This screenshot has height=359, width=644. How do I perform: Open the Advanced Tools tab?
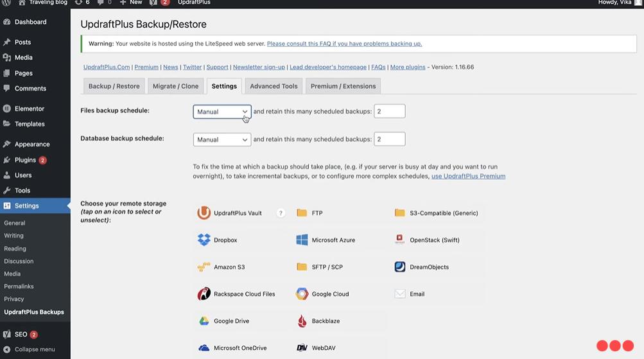click(274, 86)
